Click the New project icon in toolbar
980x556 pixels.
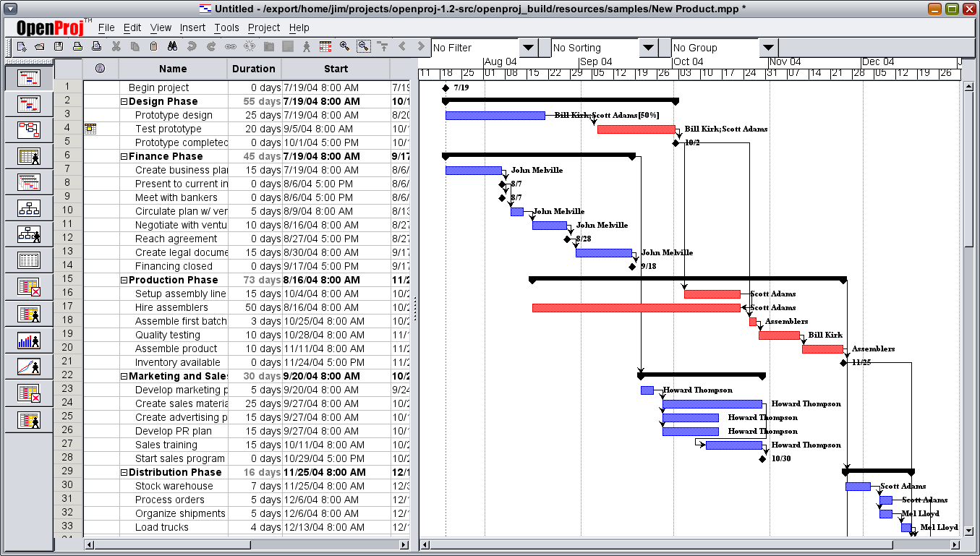tap(22, 47)
